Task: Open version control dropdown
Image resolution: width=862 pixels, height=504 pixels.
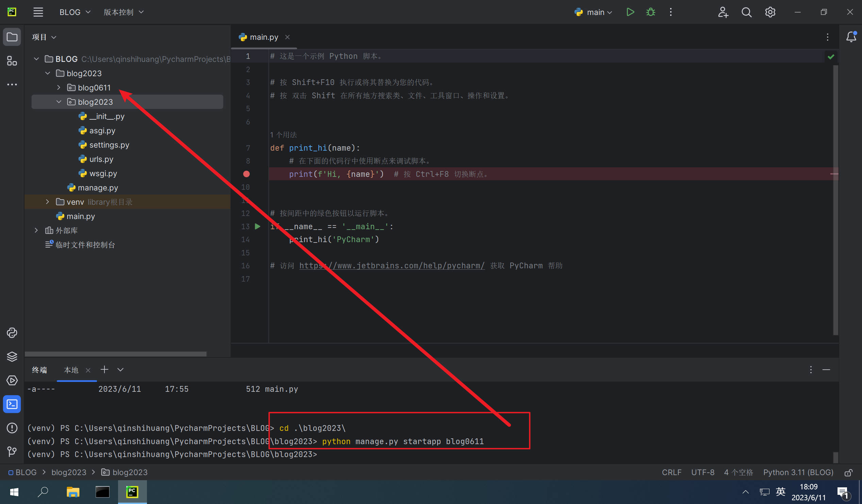Action: (x=123, y=12)
